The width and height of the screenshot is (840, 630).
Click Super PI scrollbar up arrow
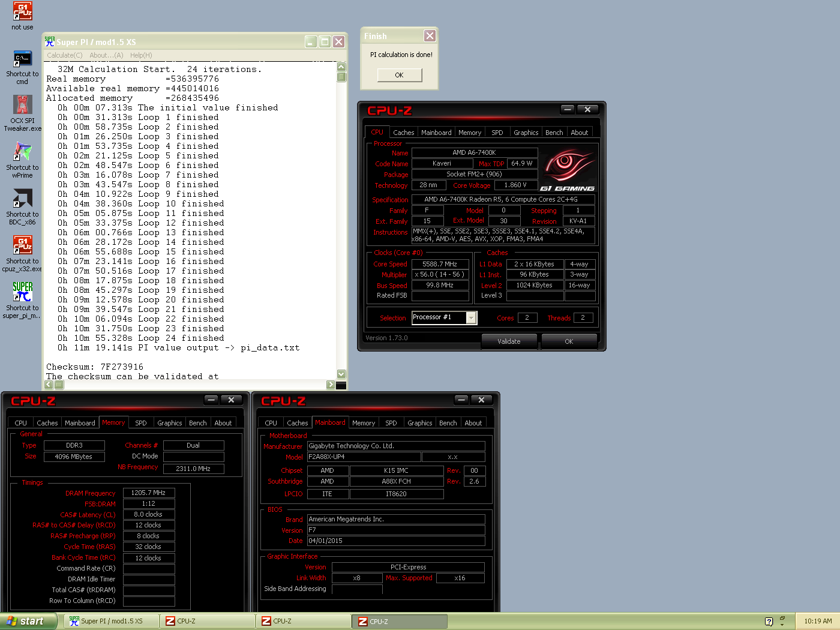tap(341, 67)
